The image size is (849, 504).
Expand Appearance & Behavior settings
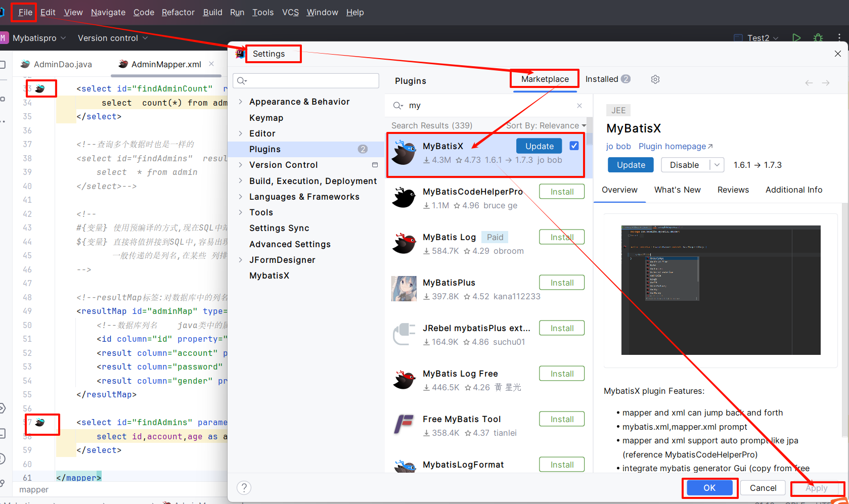coord(240,102)
